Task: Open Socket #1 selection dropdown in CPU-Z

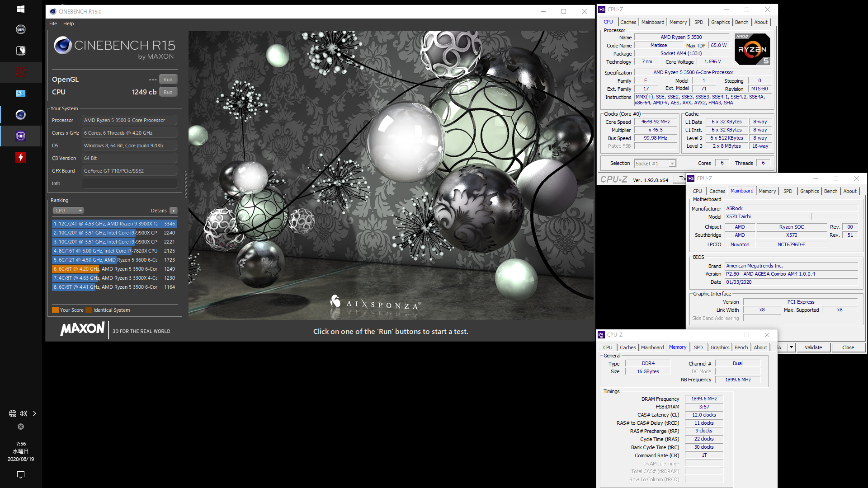Action: pos(655,164)
